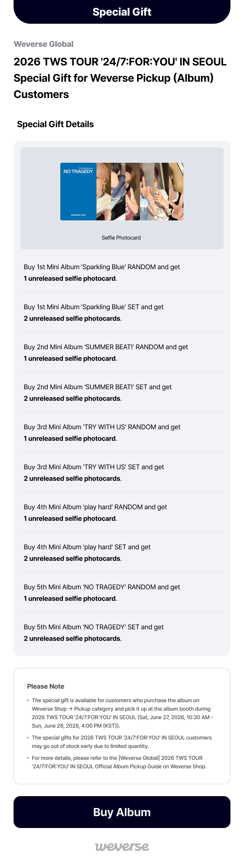Select the 'NO TRAGEDY' RANDOM gift row
Image resolution: width=244 pixels, height=868 pixels.
tap(122, 593)
